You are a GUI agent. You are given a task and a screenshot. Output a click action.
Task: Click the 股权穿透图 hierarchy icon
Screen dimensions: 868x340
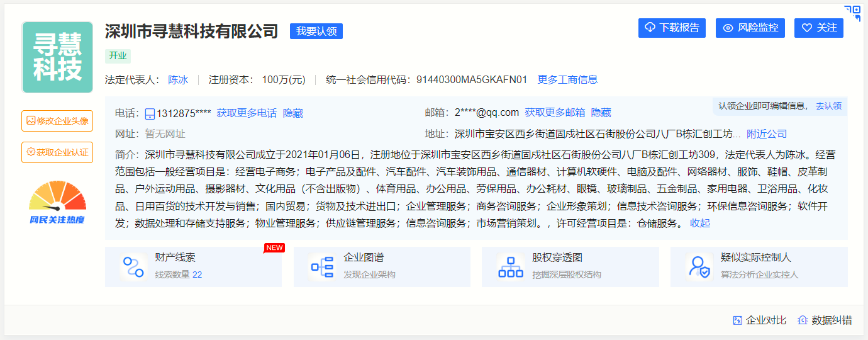510,267
